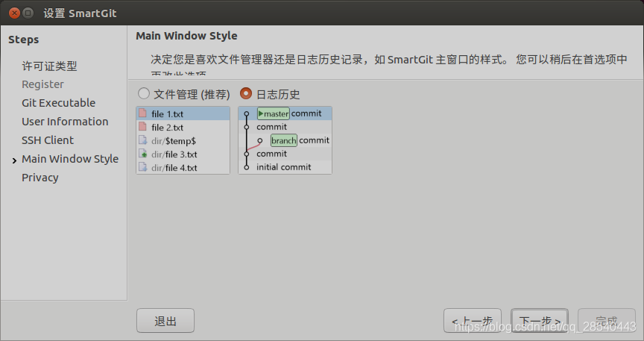Select the file 1.txt row

click(x=183, y=113)
